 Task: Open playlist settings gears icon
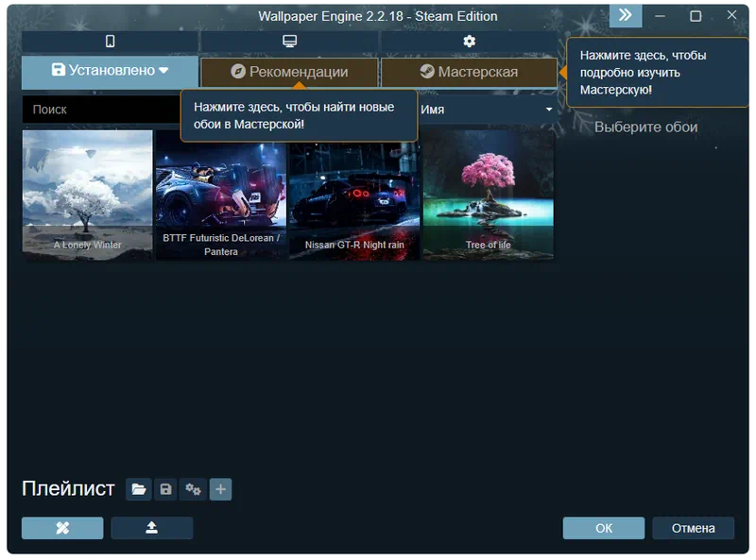coord(194,489)
